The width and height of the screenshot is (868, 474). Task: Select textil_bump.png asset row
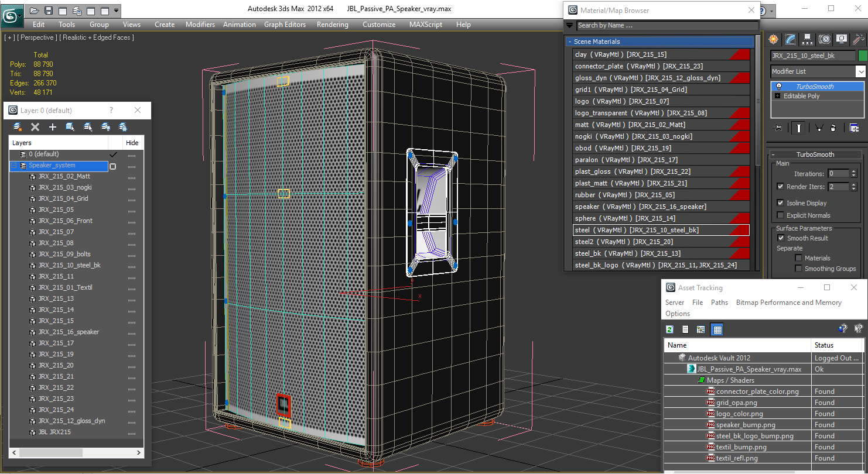tap(741, 447)
